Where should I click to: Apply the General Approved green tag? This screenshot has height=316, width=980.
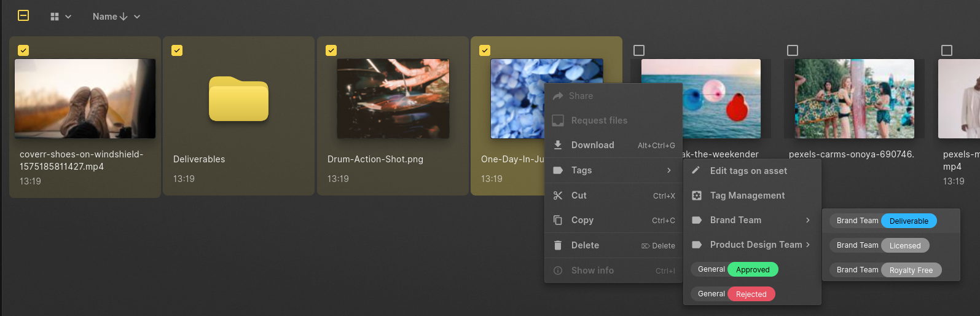pos(734,269)
